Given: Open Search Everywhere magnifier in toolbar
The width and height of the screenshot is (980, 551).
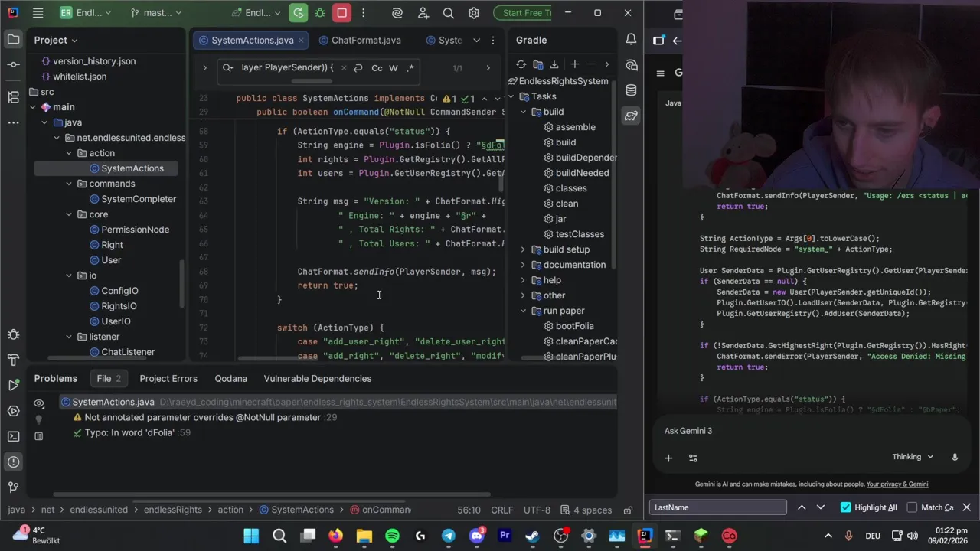Looking at the screenshot, I should click(449, 13).
